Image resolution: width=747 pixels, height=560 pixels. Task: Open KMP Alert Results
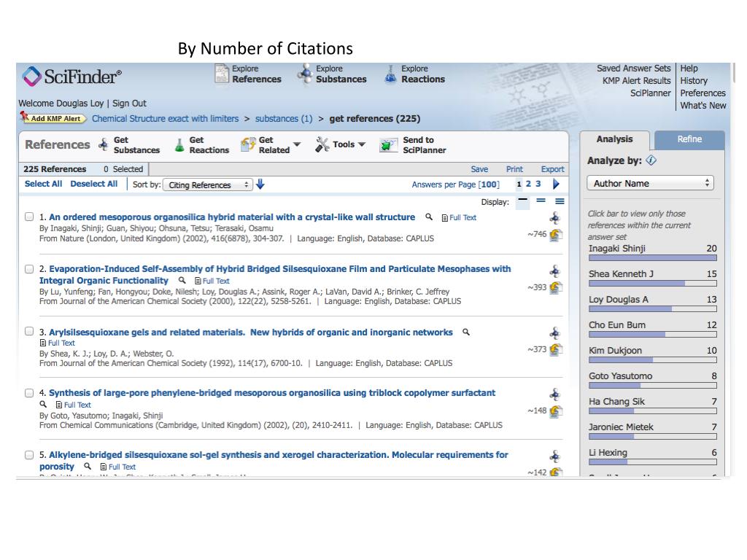pos(636,80)
